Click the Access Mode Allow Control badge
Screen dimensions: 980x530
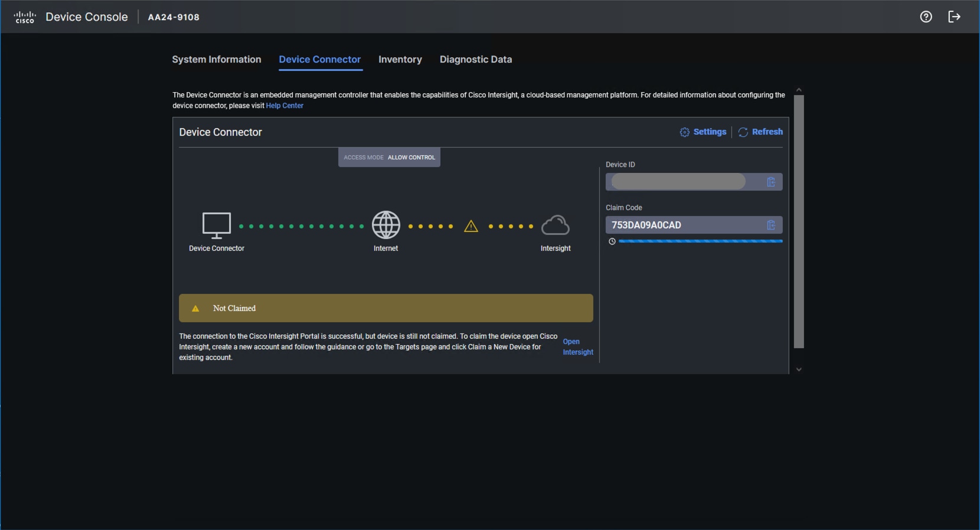(x=389, y=158)
